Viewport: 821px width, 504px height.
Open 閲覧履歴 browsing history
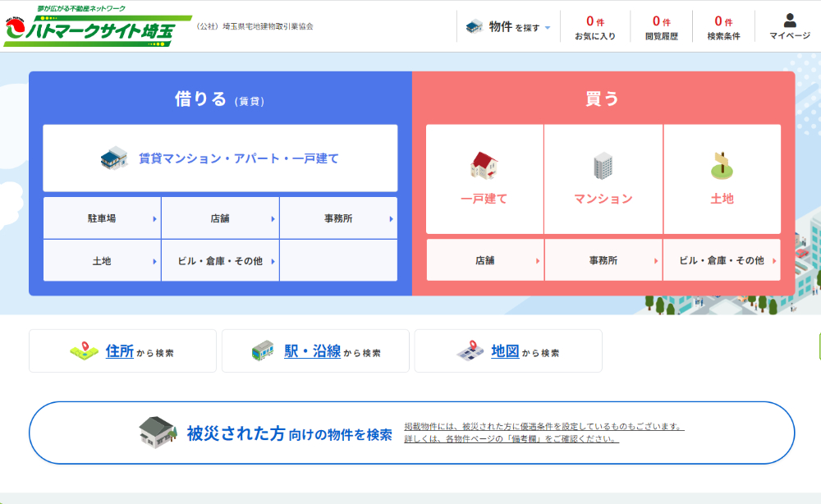(662, 27)
